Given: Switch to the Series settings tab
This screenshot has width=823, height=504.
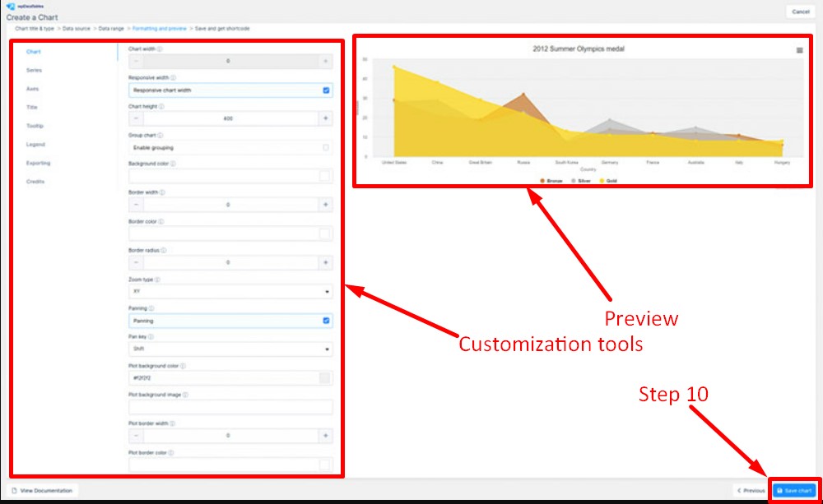Looking at the screenshot, I should [x=34, y=70].
